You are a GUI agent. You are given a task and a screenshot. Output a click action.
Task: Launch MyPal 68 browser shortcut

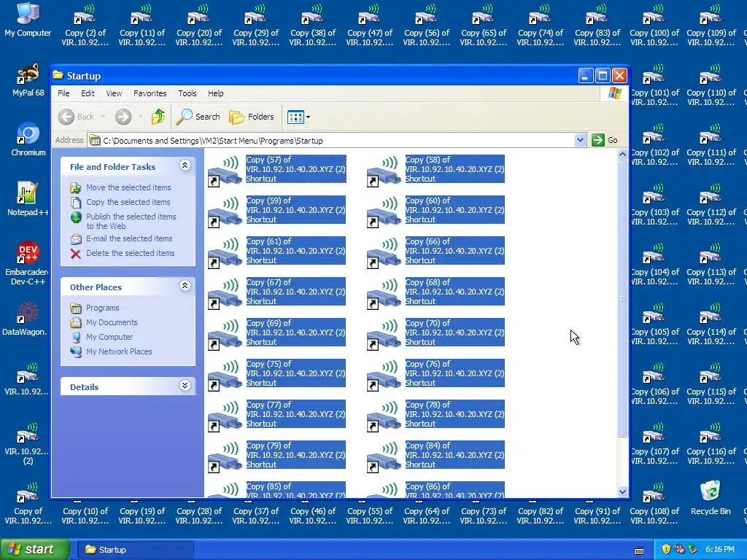point(28,79)
